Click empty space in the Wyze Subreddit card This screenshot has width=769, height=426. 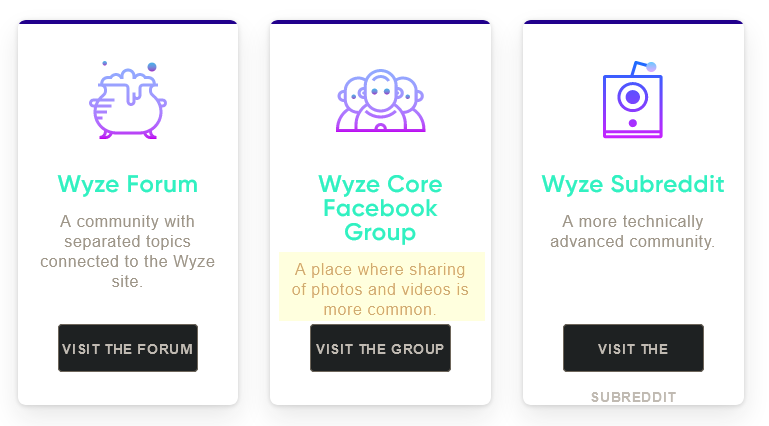pyautogui.click(x=632, y=290)
